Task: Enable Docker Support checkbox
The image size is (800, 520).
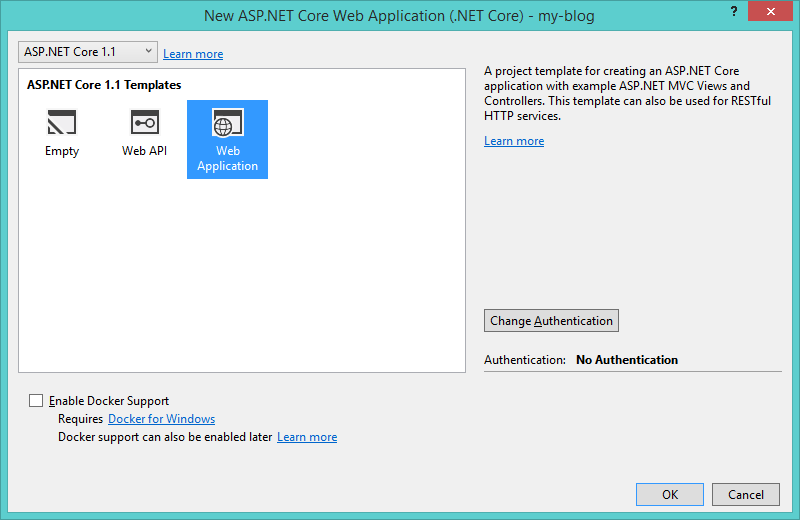Action: [36, 401]
